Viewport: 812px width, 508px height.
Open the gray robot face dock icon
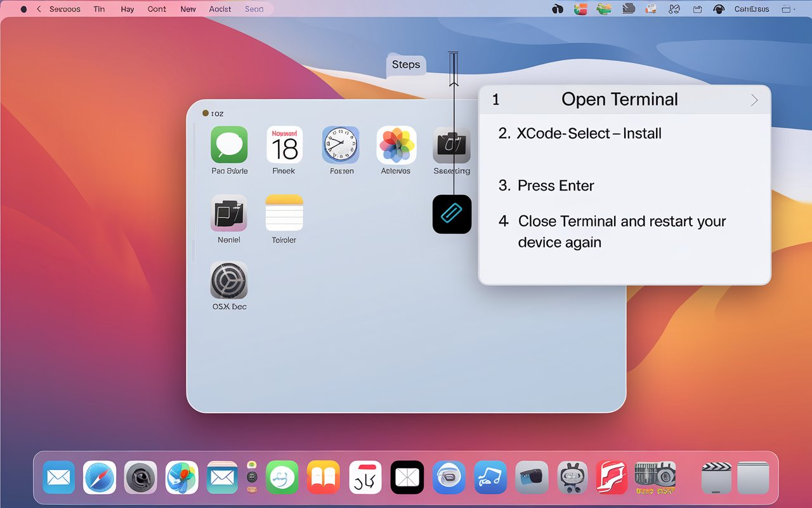573,478
